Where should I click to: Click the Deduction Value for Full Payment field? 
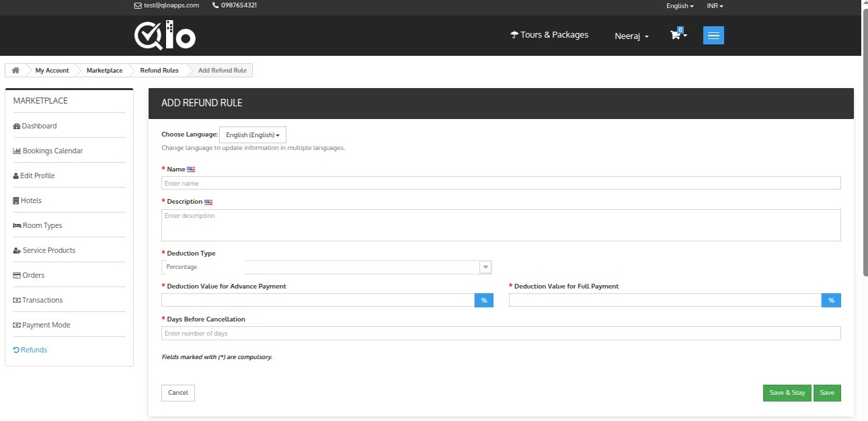[665, 300]
